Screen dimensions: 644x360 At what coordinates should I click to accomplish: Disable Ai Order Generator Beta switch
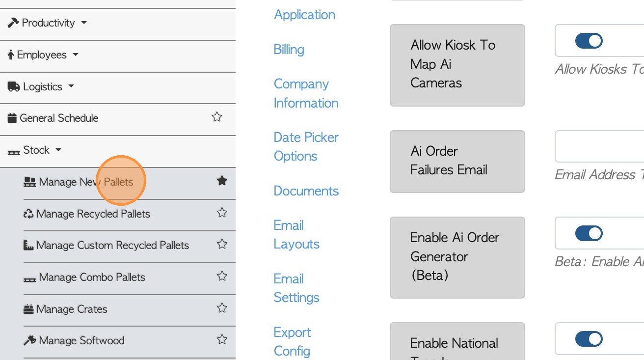coord(589,233)
